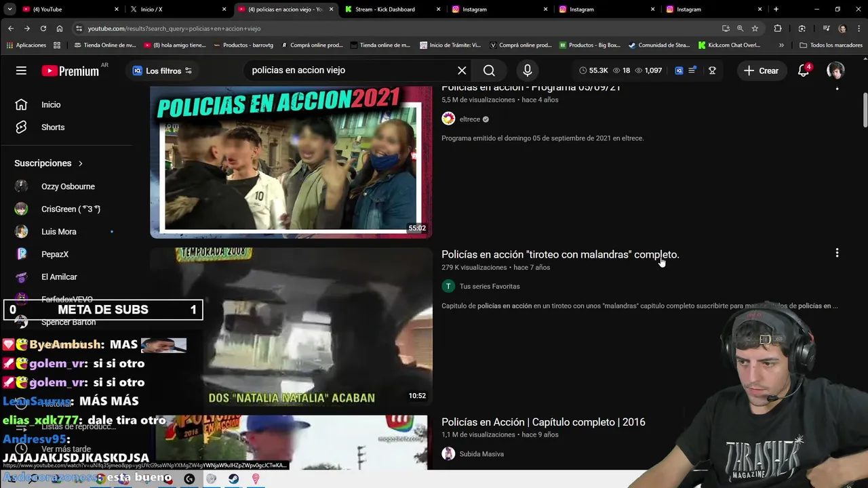Viewport: 868px width, 488px height.
Task: Install app icon in address bar
Action: tap(726, 28)
